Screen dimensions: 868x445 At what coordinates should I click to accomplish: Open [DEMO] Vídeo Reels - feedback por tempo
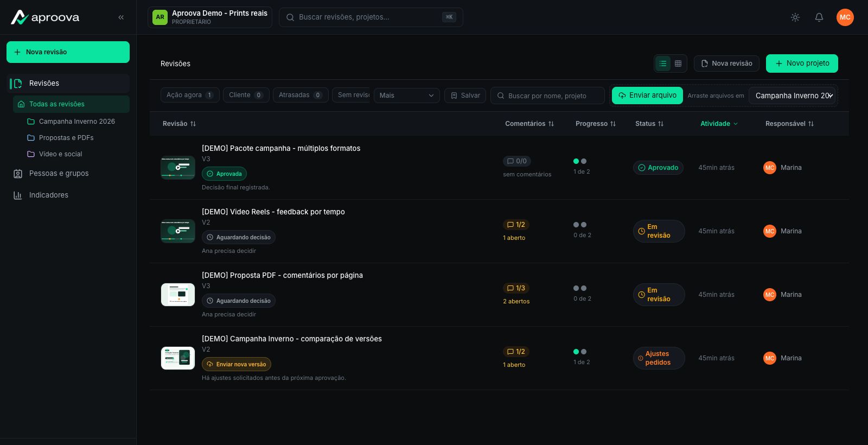273,212
